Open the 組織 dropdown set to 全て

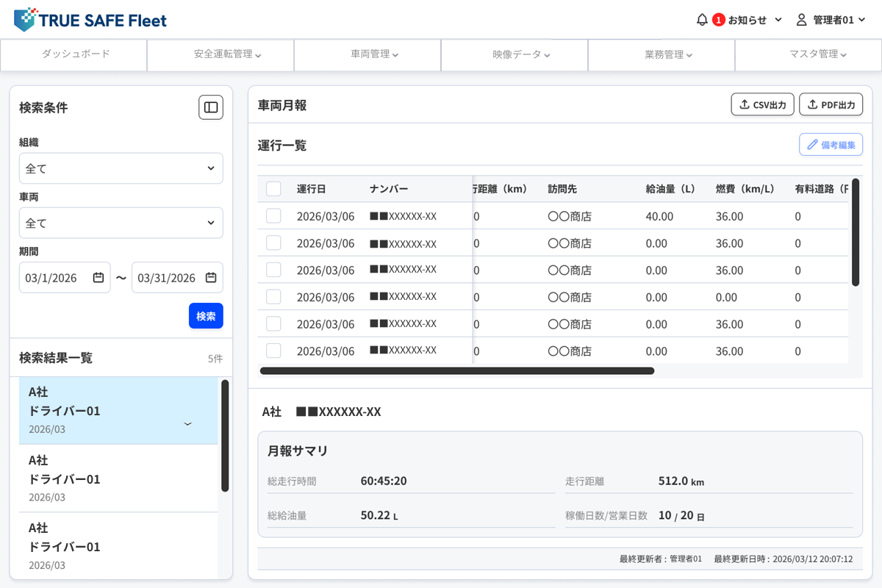pos(121,168)
